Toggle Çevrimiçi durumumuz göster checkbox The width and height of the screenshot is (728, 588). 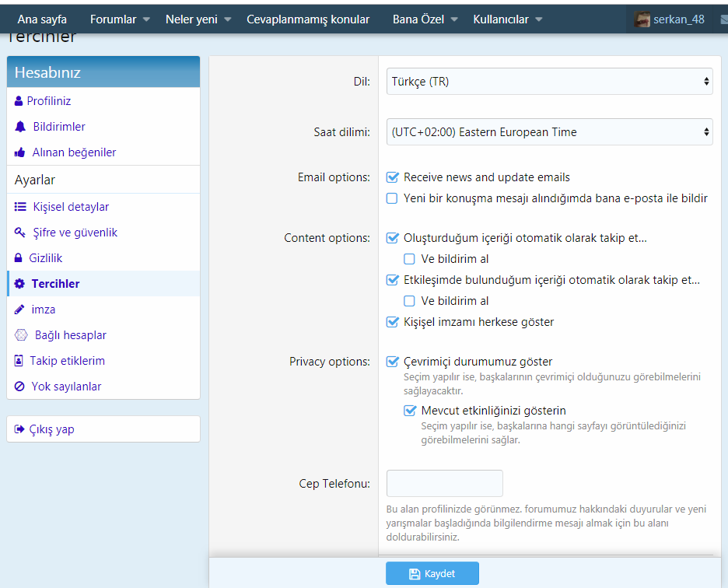click(x=392, y=362)
